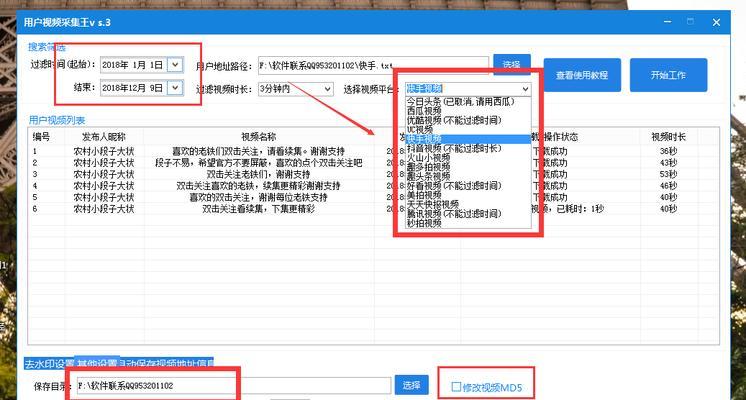Viewport: 746px width, 400px height.
Task: Select row 5 title 喜欢的双击关注,谢谢每位老铁支持
Action: (x=258, y=197)
